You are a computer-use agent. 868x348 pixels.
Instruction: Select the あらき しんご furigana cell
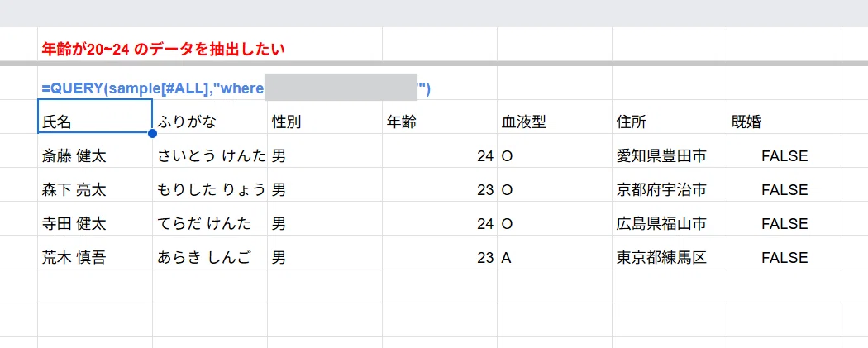(x=210, y=252)
